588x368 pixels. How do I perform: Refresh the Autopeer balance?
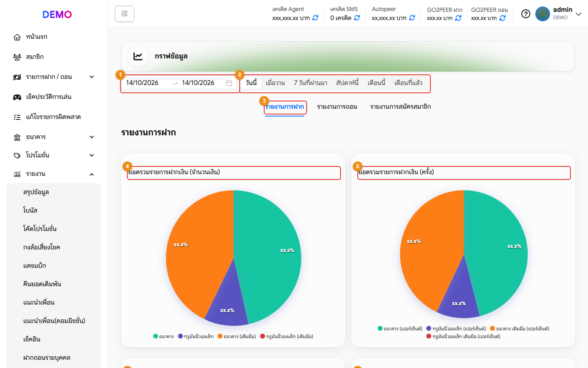pyautogui.click(x=412, y=18)
